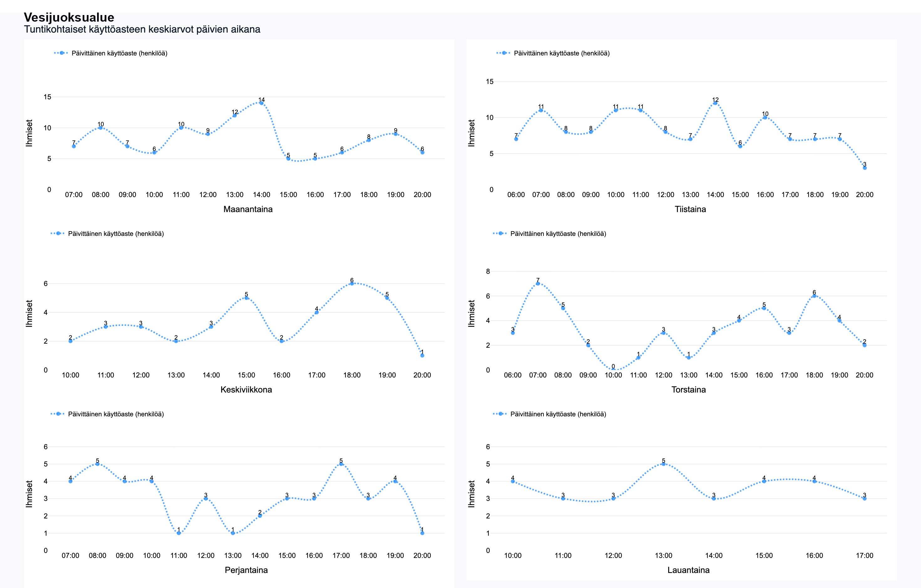Viewport: 921px width, 588px height.
Task: Select Thursday's 10:00 zero-value data point
Action: pos(613,370)
